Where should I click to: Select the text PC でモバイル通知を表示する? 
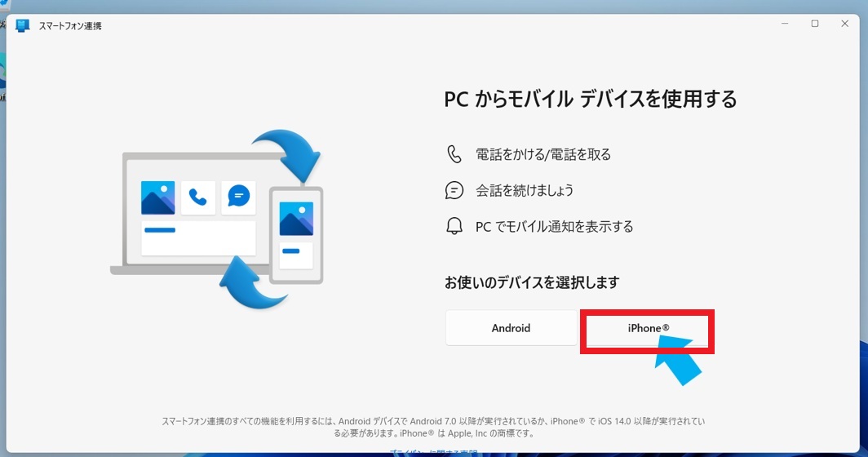pos(554,227)
